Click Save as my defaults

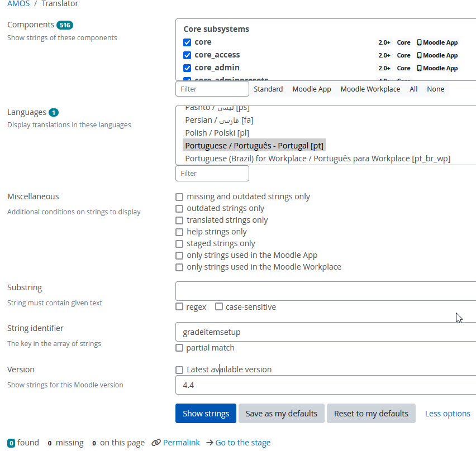[x=282, y=414]
